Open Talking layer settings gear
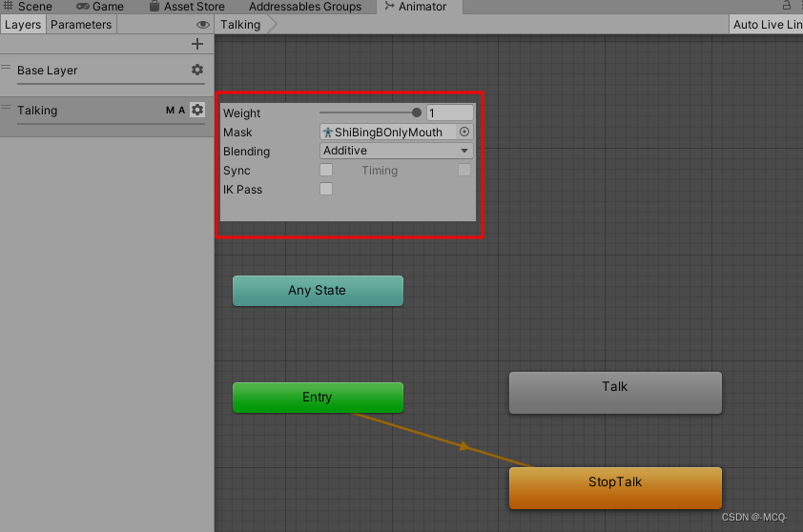 pyautogui.click(x=197, y=110)
